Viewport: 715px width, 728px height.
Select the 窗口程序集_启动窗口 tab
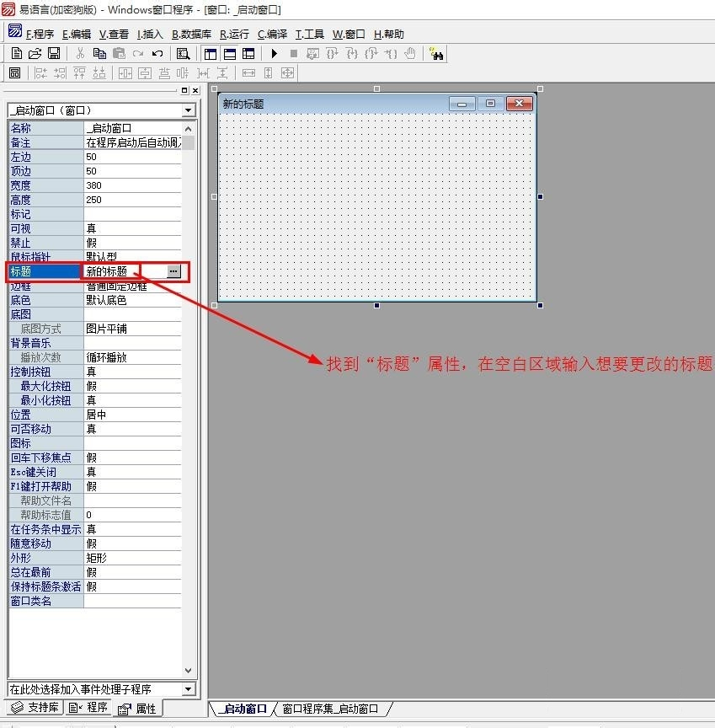(330, 709)
